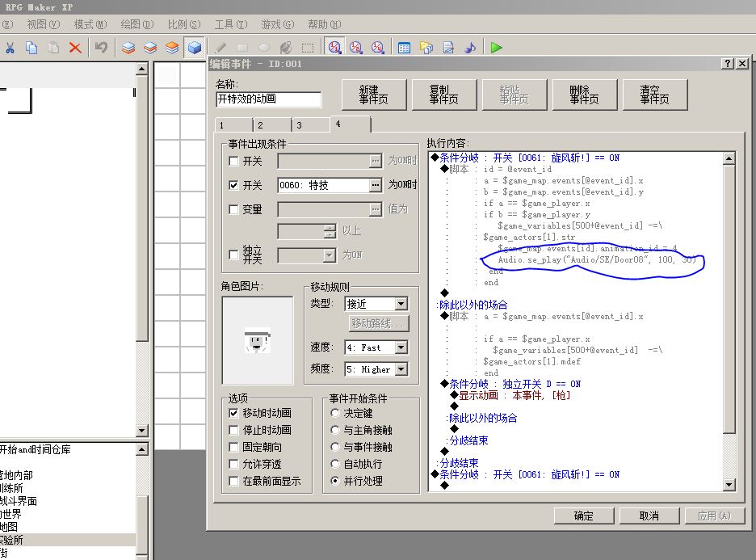Click the event name field 开特效的动画
Viewport: 756px width, 560px height.
[268, 99]
